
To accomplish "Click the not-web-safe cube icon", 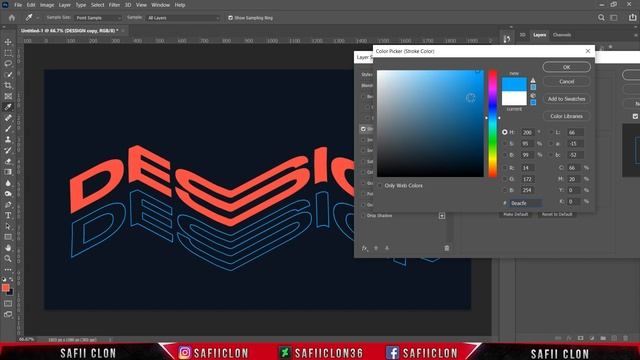I will click(x=533, y=96).
